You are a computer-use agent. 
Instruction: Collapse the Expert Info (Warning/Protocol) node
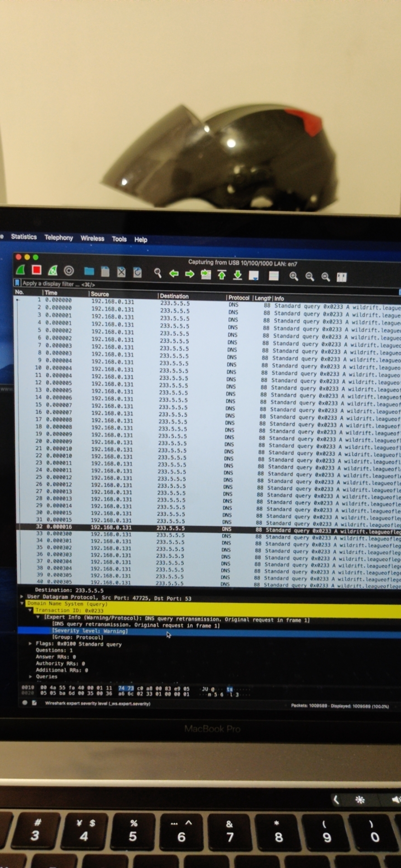(38, 617)
